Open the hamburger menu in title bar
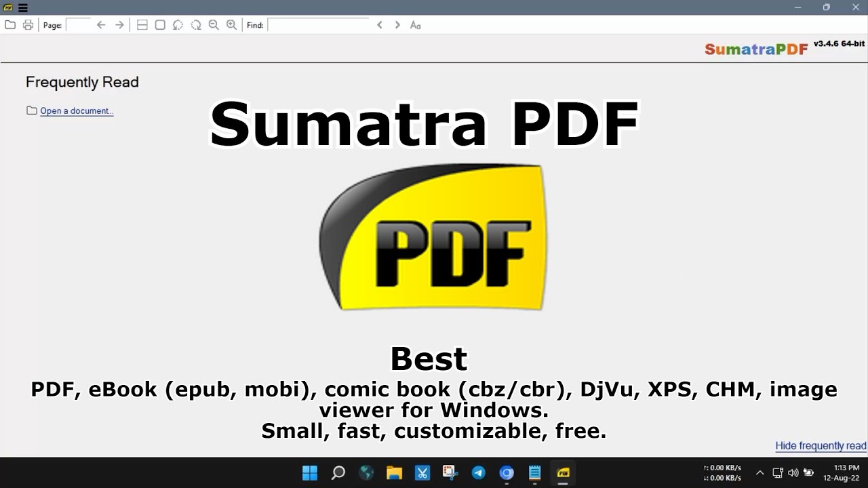 click(23, 7)
